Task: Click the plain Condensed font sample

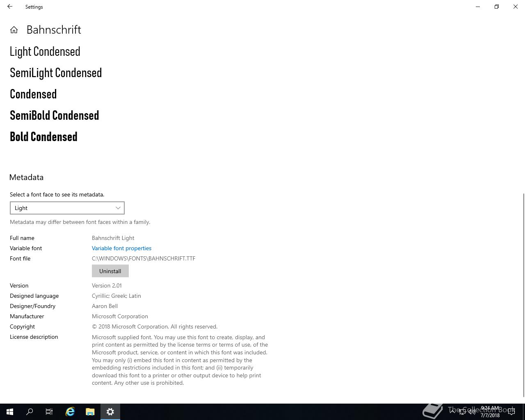Action: click(x=33, y=94)
